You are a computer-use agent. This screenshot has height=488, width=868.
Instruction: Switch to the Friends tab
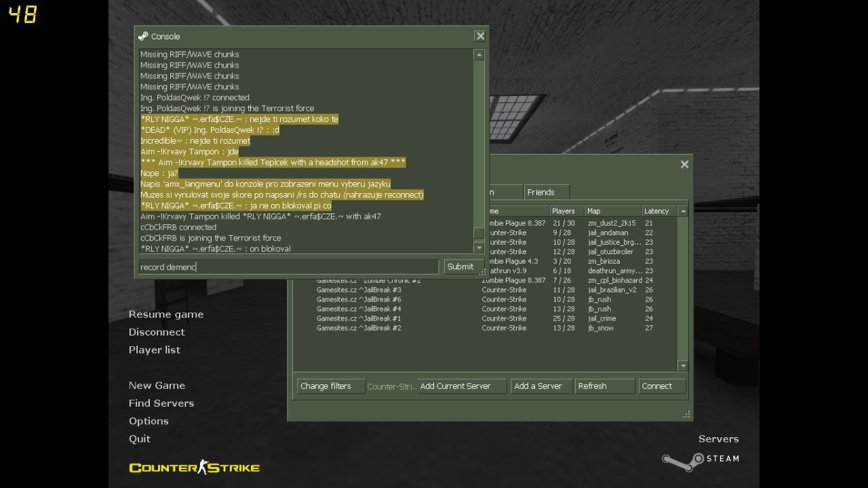click(x=547, y=192)
